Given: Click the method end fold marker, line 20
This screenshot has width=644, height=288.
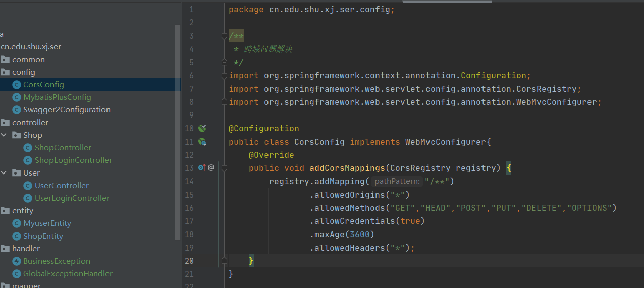Looking at the screenshot, I should [224, 261].
